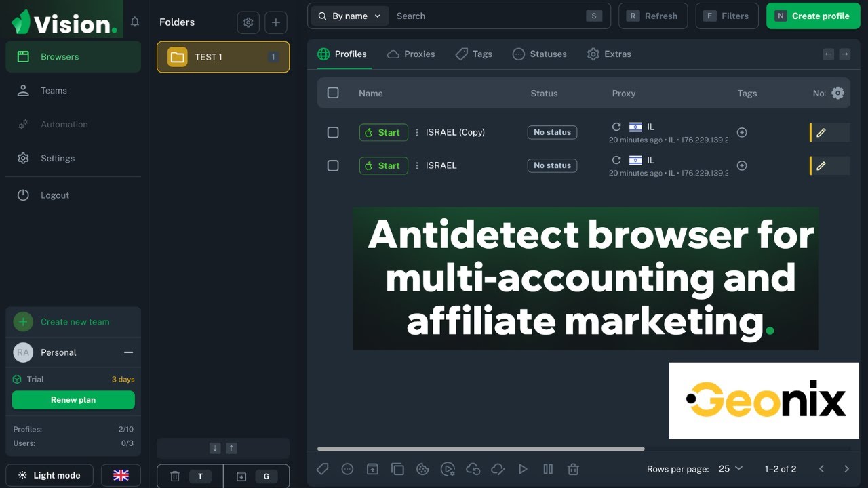Open the Profiles tab
Screen dimensions: 868x488
coord(342,54)
